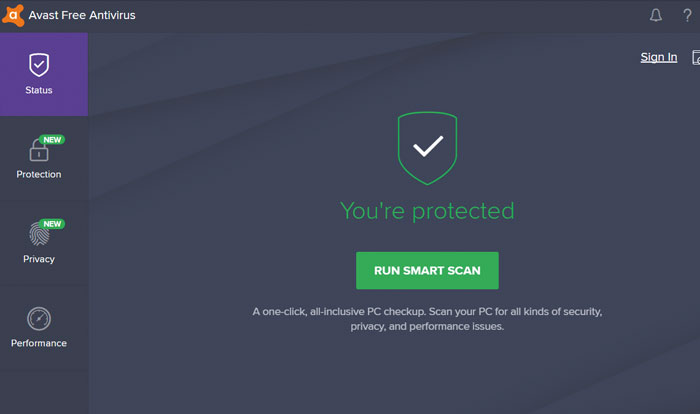Screen dimensions: 700x414
Task: Open the notifications bell
Action: click(656, 16)
